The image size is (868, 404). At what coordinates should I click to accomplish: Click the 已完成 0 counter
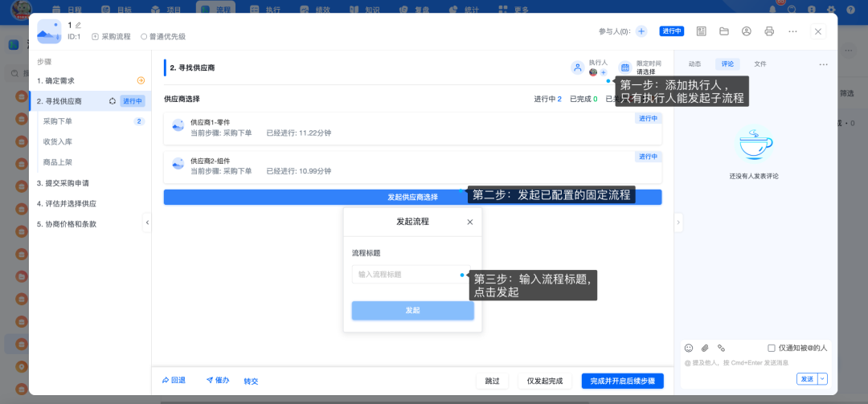click(583, 99)
